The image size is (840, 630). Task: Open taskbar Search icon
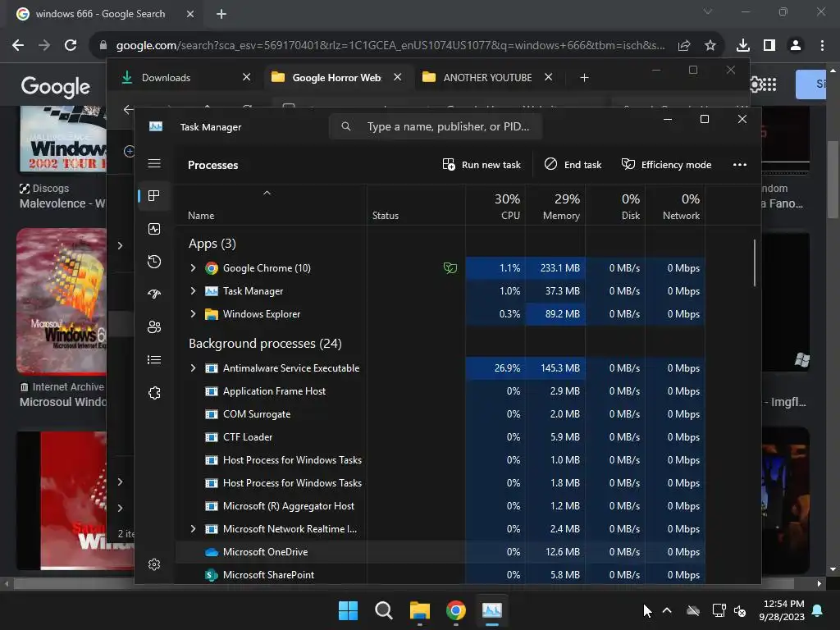click(384, 610)
